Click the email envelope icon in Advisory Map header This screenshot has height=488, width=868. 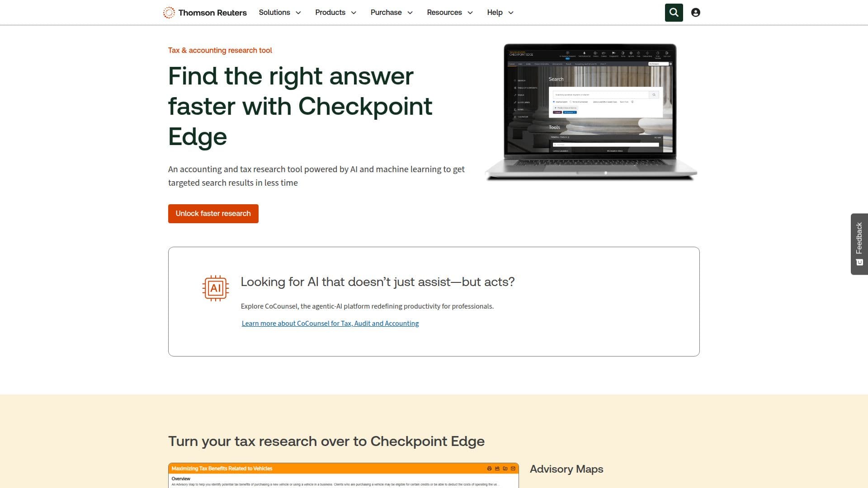pyautogui.click(x=513, y=469)
